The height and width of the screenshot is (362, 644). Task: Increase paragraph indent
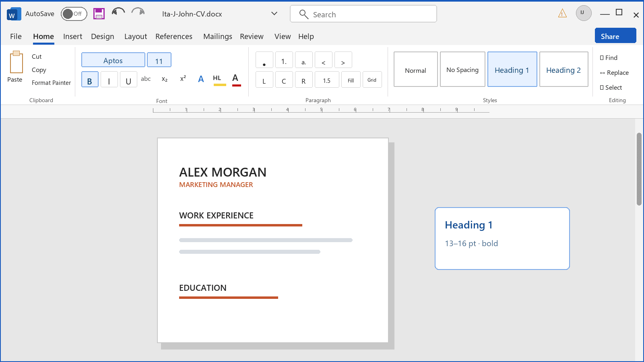(343, 60)
